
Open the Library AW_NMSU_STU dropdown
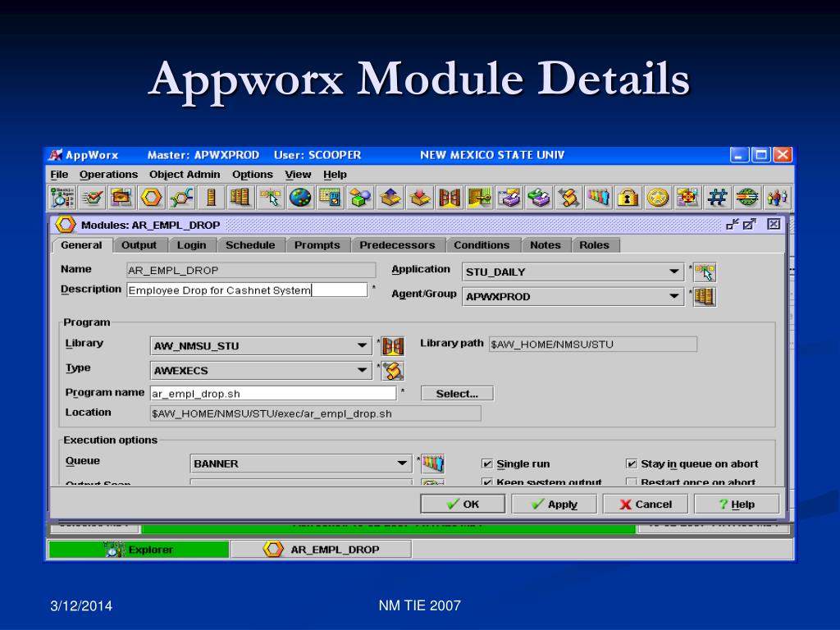pos(261,346)
